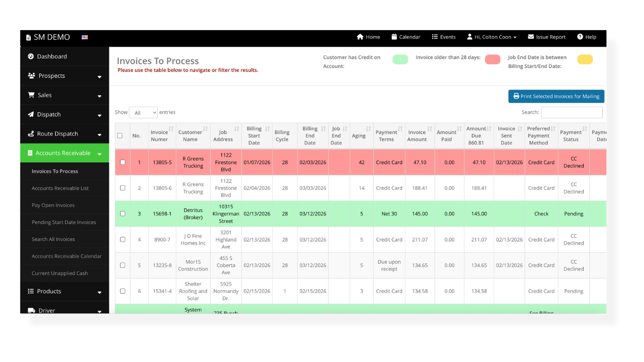Check the select-all checkbox in table header

[x=120, y=135]
